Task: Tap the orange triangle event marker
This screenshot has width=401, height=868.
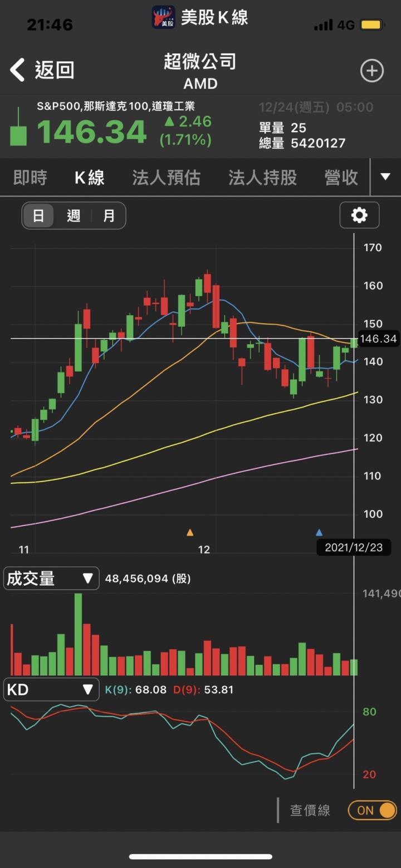Action: (x=190, y=532)
